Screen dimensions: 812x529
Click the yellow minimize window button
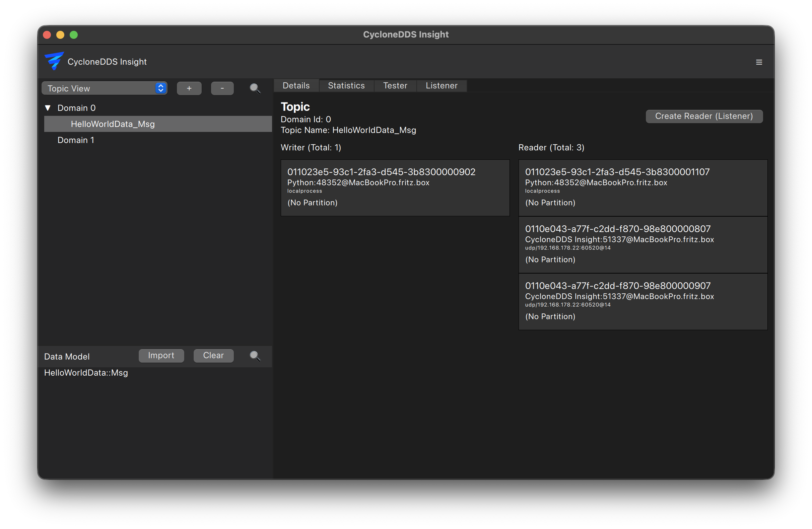pos(60,35)
